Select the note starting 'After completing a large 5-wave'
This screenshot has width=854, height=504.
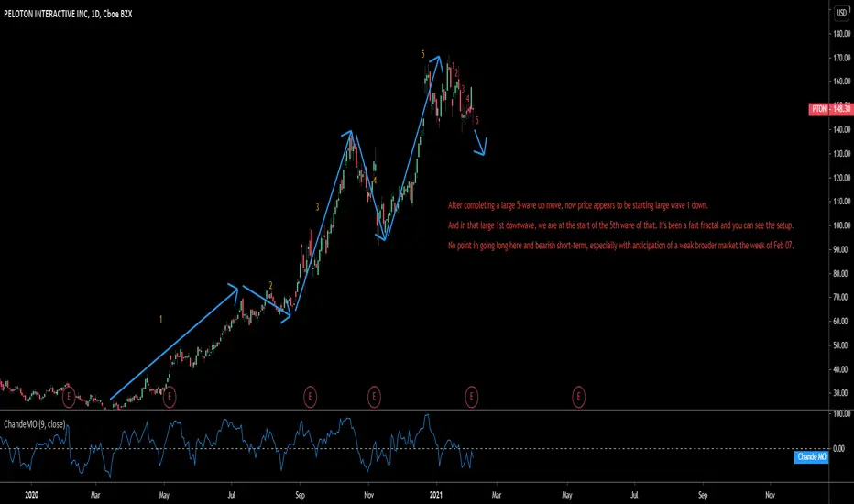[578, 205]
